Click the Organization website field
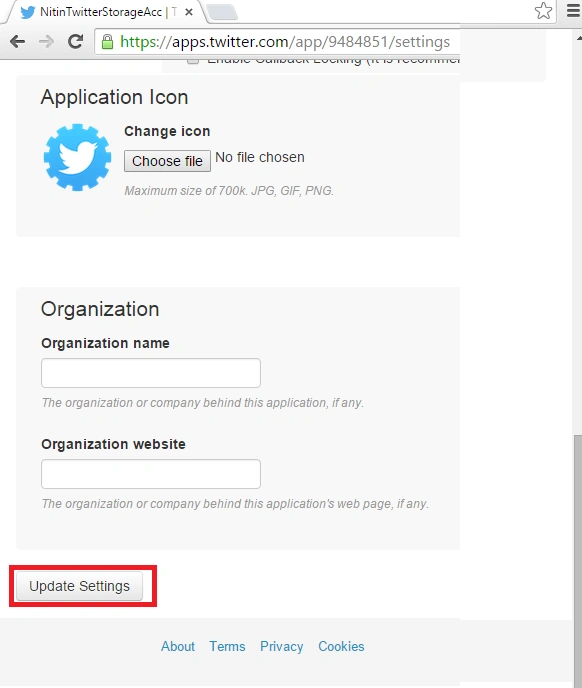The height and width of the screenshot is (688, 582). [x=151, y=474]
